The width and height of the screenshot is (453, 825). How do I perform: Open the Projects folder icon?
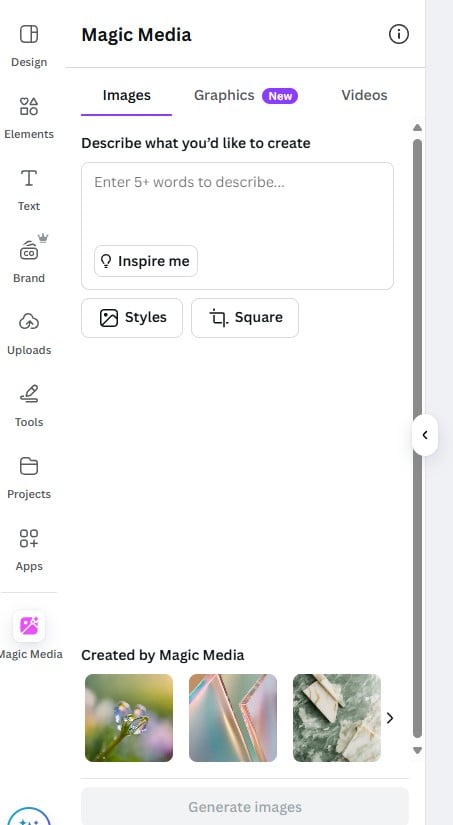(29, 466)
